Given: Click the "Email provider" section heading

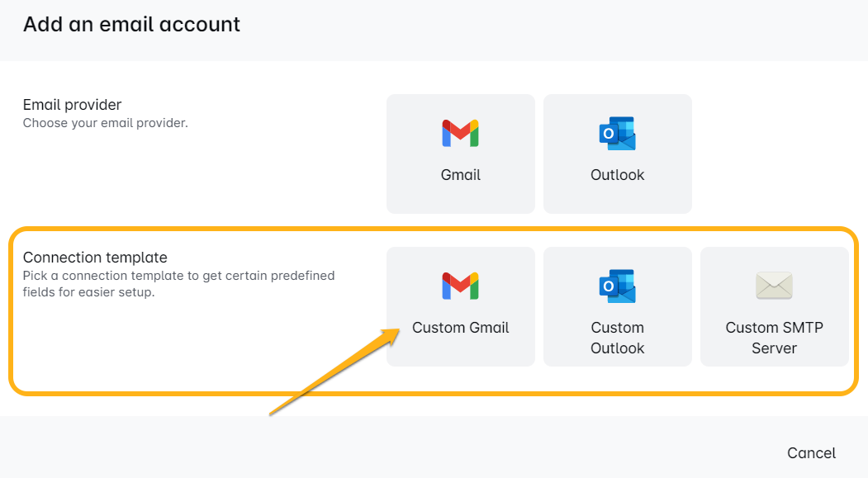Looking at the screenshot, I should [x=72, y=105].
